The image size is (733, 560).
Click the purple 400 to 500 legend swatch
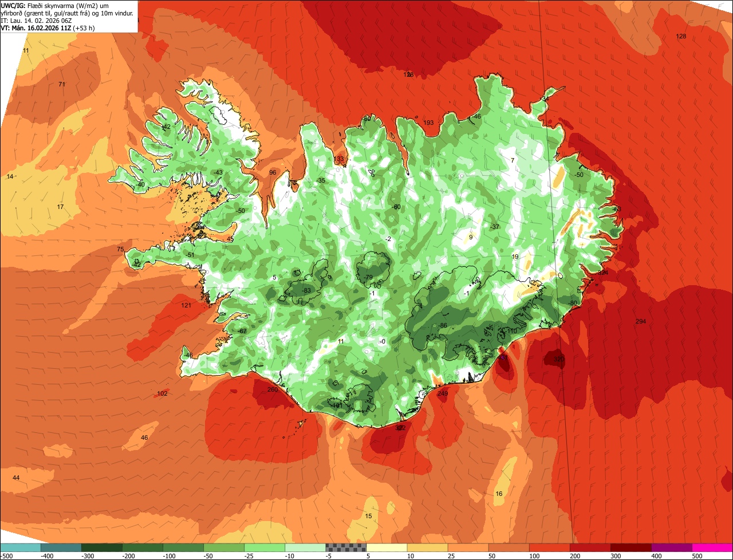672,547
